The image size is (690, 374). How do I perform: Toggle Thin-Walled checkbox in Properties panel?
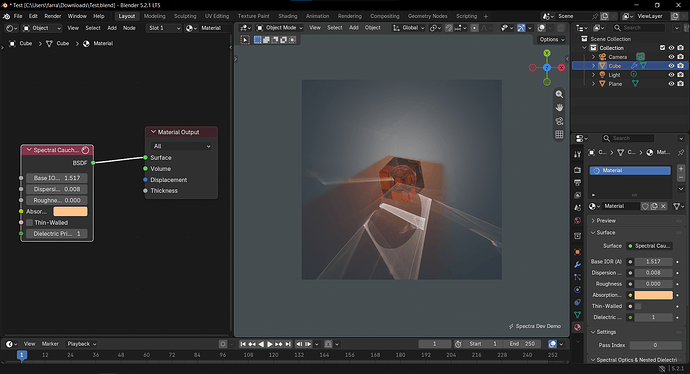click(638, 306)
